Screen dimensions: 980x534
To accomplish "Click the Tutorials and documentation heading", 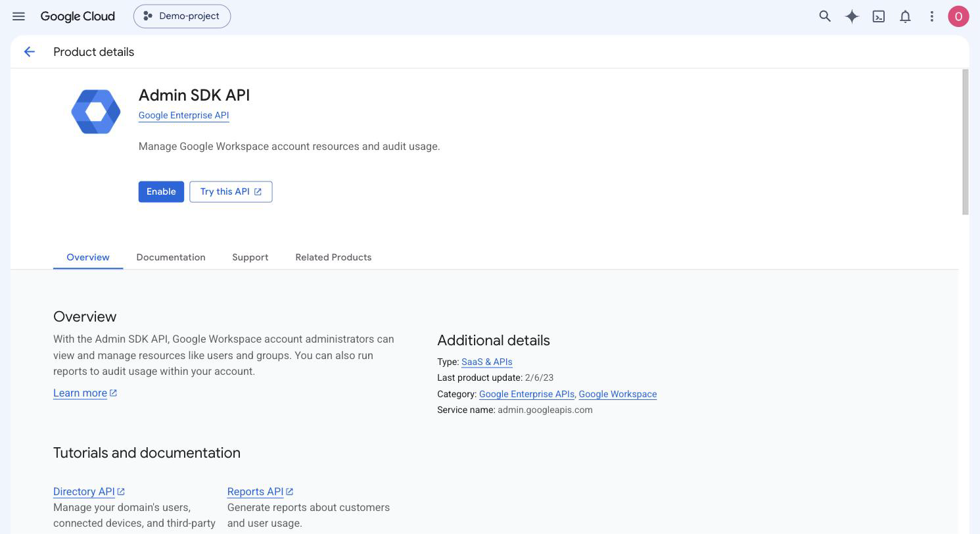I will tap(147, 453).
